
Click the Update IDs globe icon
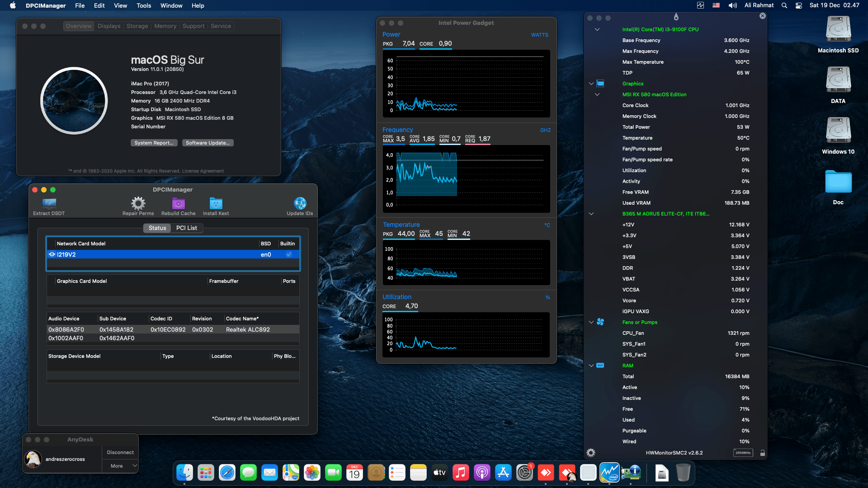(300, 203)
